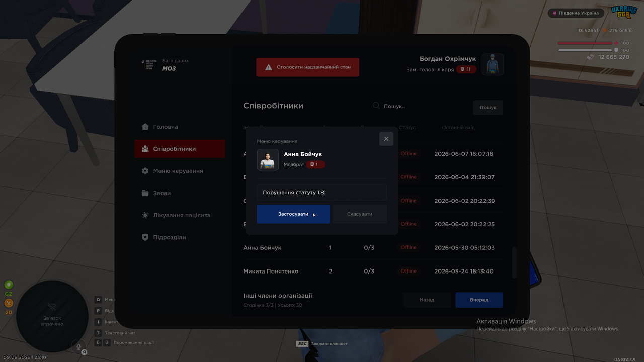Click Анна Бойчук avatar in dialog
Viewport: 644px width, 362px height.
[x=268, y=160]
